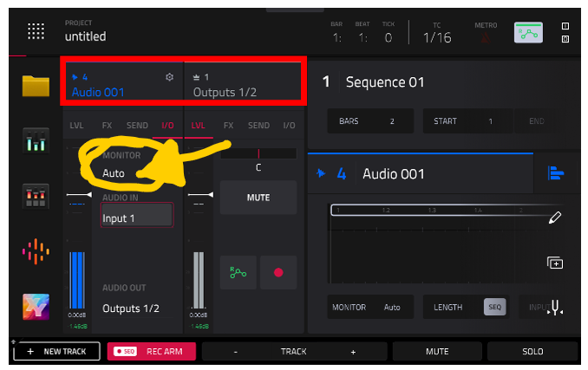Viewport: 588px width, 370px height.
Task: Click the blue audio track type icon beside 4
Action: 321,173
